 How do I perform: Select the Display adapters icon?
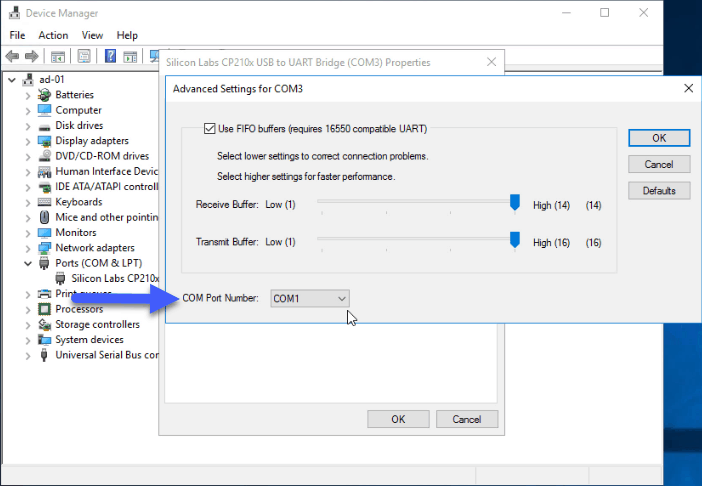click(44, 141)
